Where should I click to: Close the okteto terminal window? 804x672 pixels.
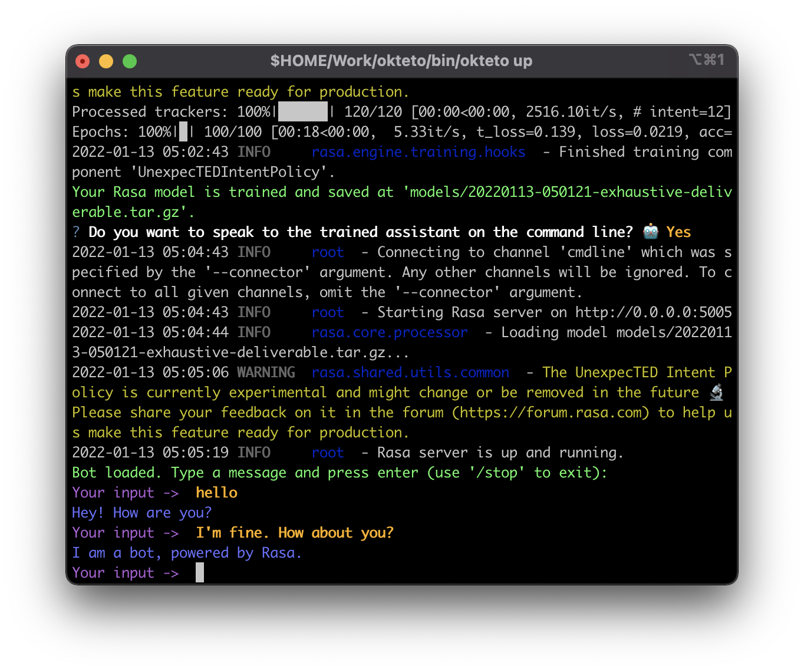(83, 61)
